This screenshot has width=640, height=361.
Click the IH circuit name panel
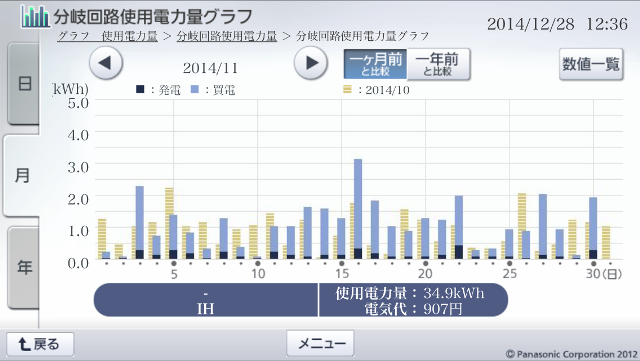206,300
